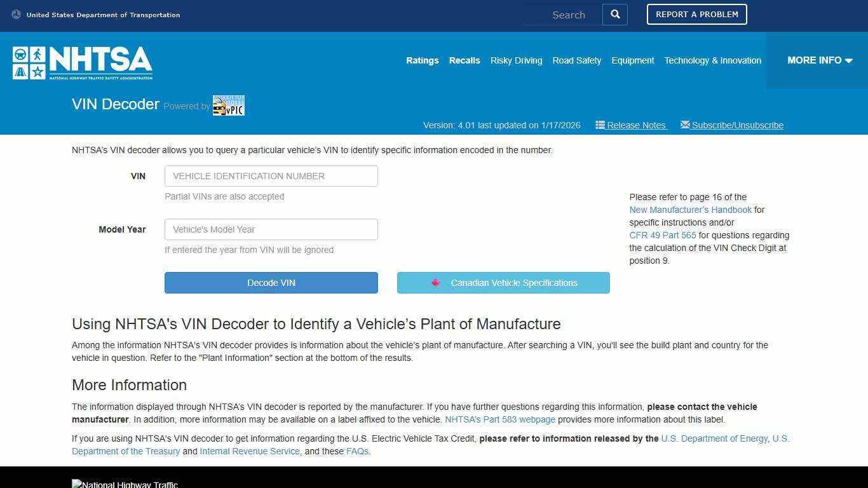The height and width of the screenshot is (488, 868).
Task: Open the Risky Driving section
Action: point(516,60)
